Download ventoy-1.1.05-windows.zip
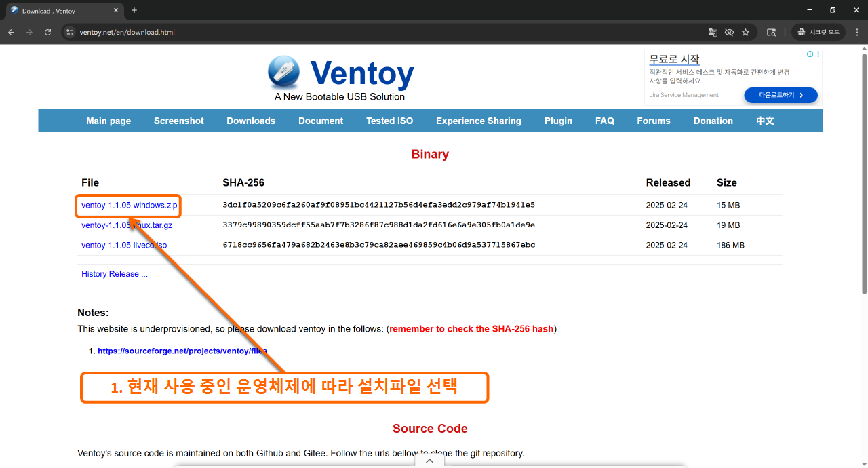 127,204
